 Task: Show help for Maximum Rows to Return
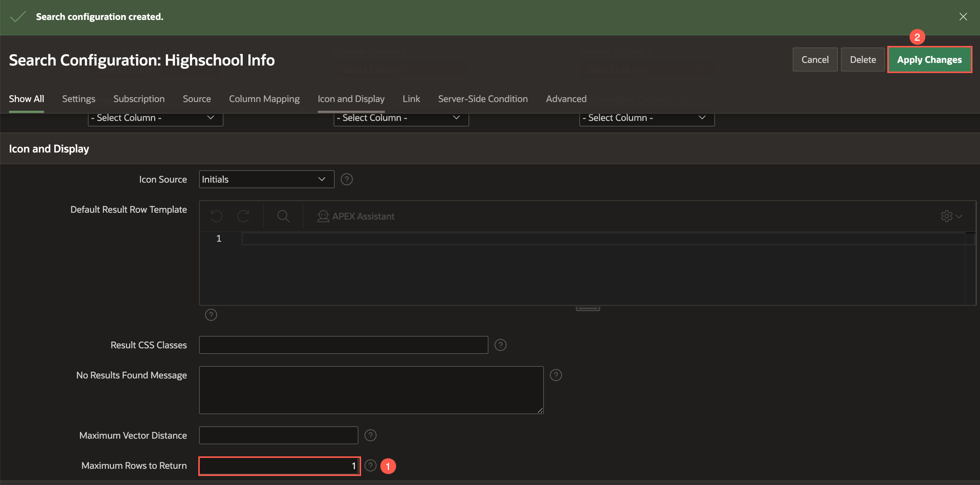click(x=370, y=466)
